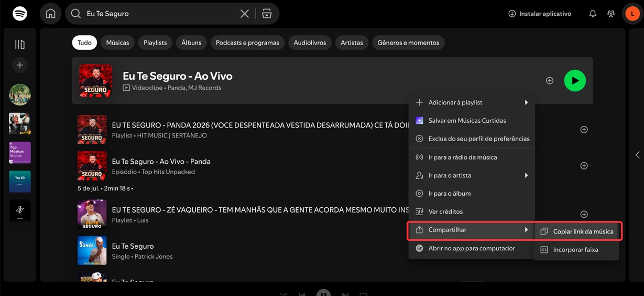Click the 5 de jul. • 2min 18 s text
This screenshot has width=644, height=296.
click(x=105, y=188)
